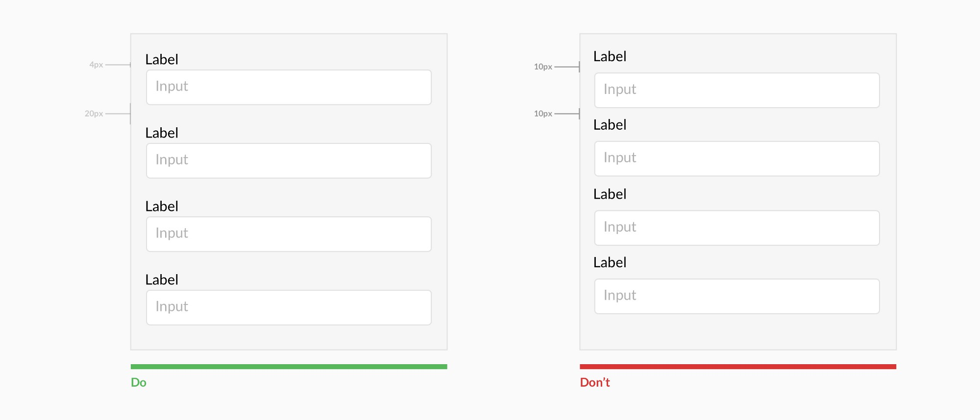Image resolution: width=980 pixels, height=420 pixels.
Task: Select the third input field in the Do example
Action: pyautogui.click(x=289, y=234)
